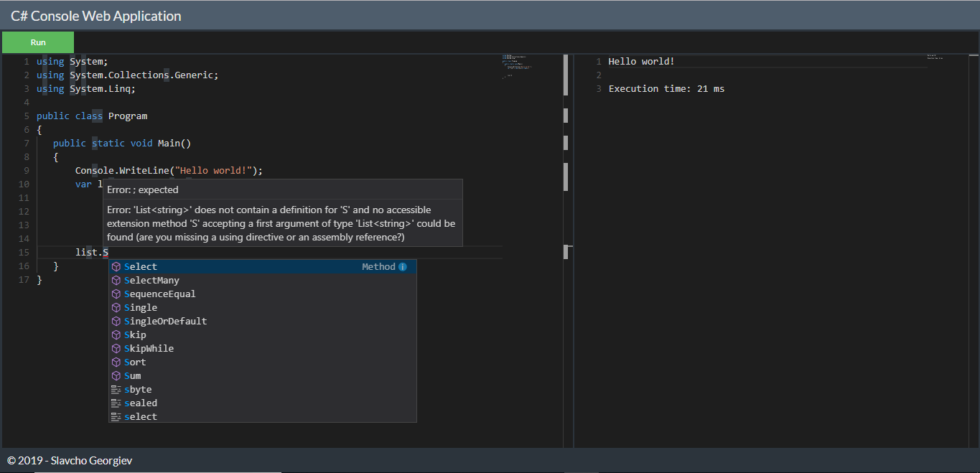Click the green Run button
This screenshot has height=473, width=980.
[x=38, y=42]
